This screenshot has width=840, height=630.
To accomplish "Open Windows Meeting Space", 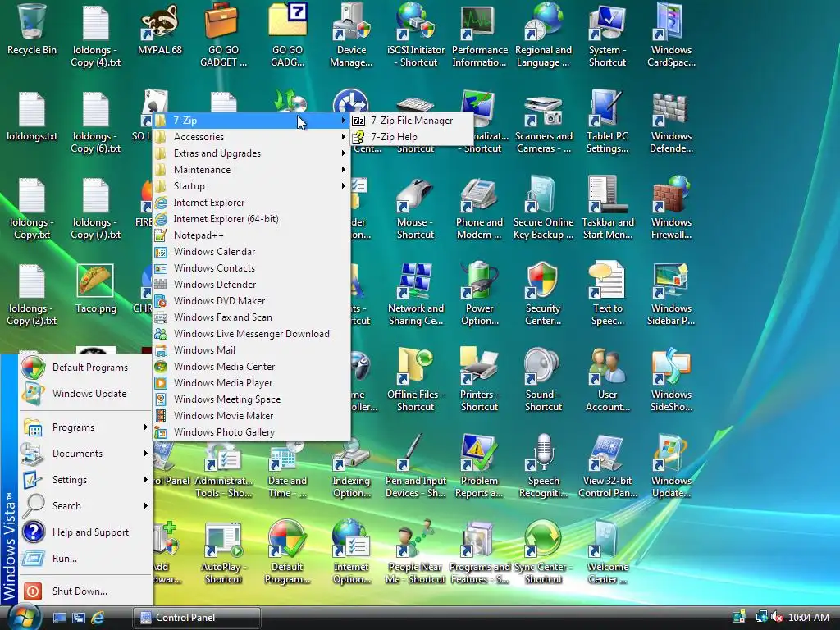I will click(251, 399).
